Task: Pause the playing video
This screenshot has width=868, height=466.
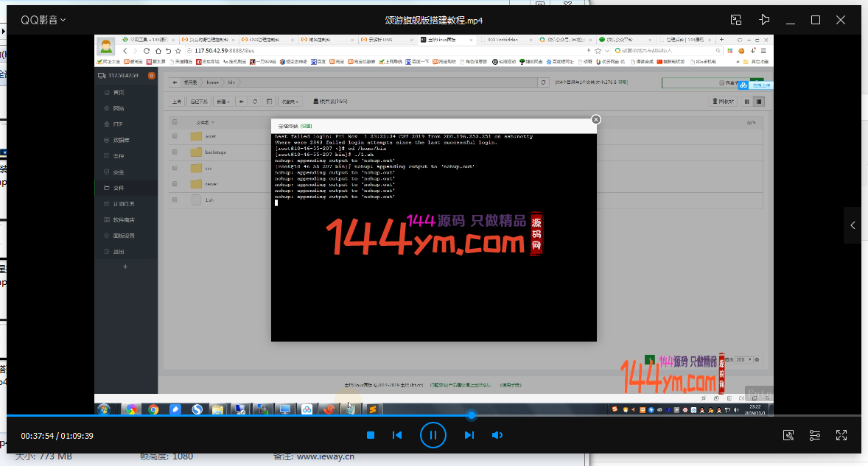Action: [433, 435]
